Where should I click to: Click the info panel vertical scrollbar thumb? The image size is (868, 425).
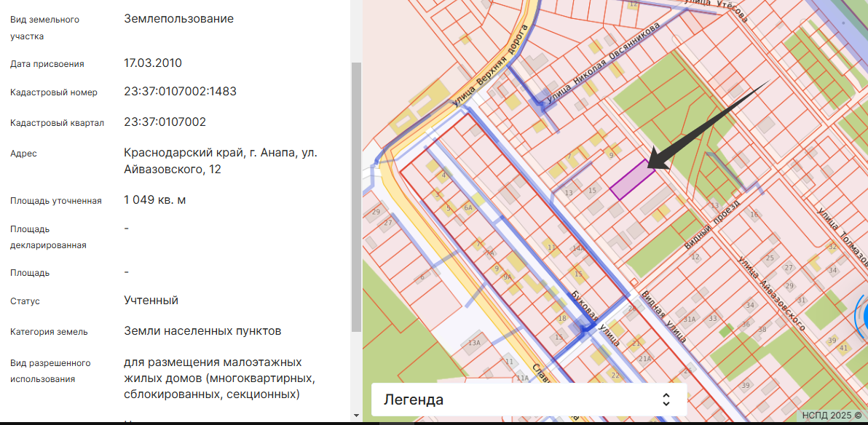356,196
